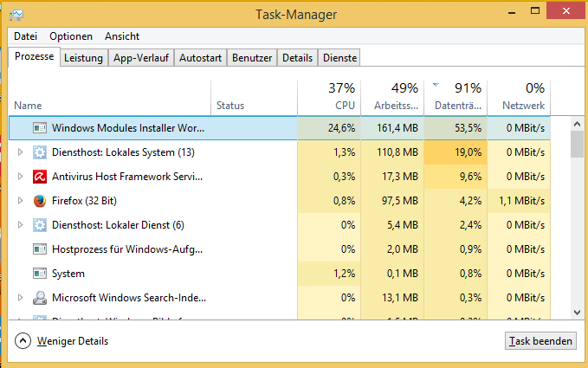Viewport: 588px width, 368px height.
Task: Click the Windows Modules Installer Worker process icon
Action: click(x=39, y=128)
